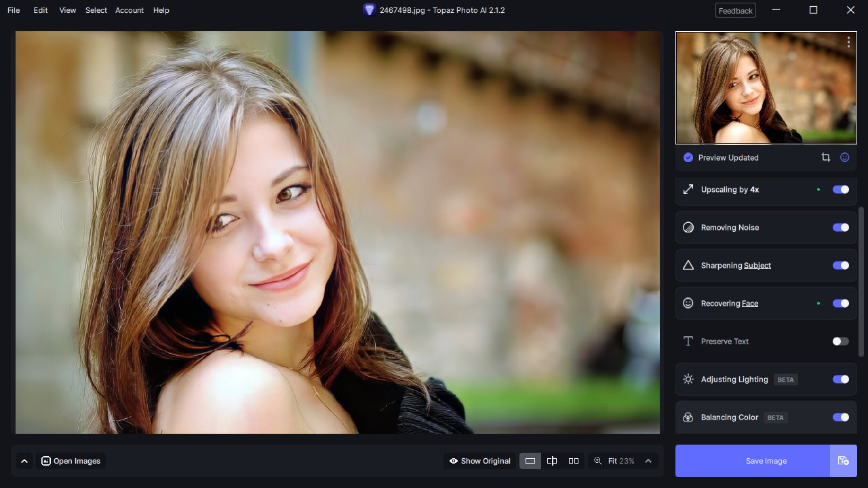
Task: Open the View menu
Action: point(67,10)
